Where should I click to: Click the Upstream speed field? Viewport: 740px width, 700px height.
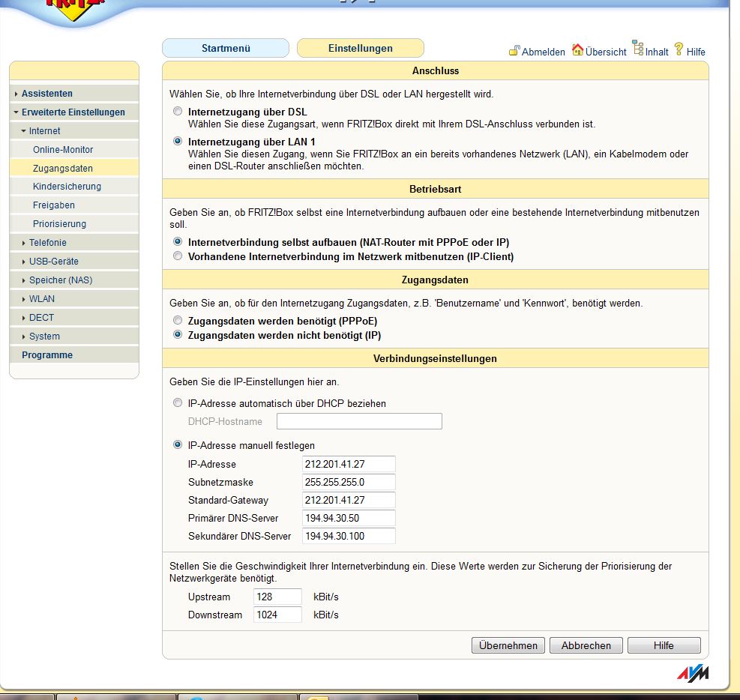point(277,597)
